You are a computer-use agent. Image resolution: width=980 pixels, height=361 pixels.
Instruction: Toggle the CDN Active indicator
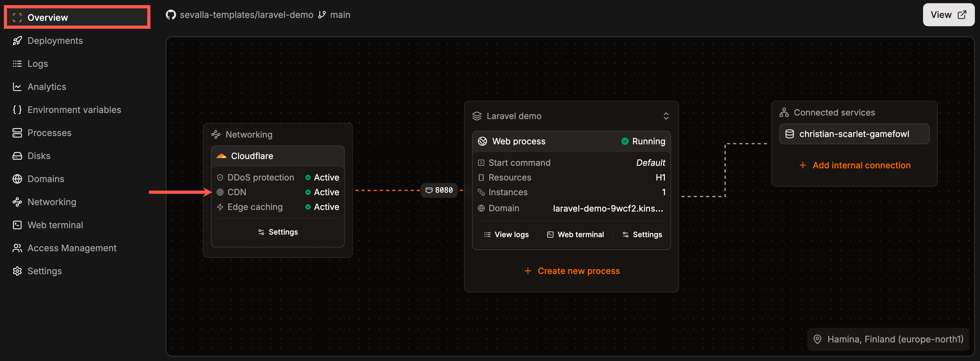point(322,192)
